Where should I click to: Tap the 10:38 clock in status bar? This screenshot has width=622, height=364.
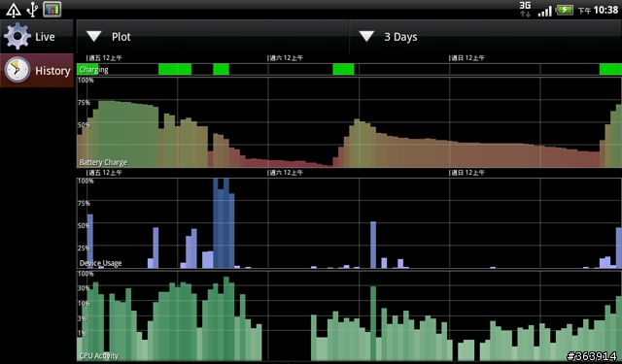[x=605, y=10]
